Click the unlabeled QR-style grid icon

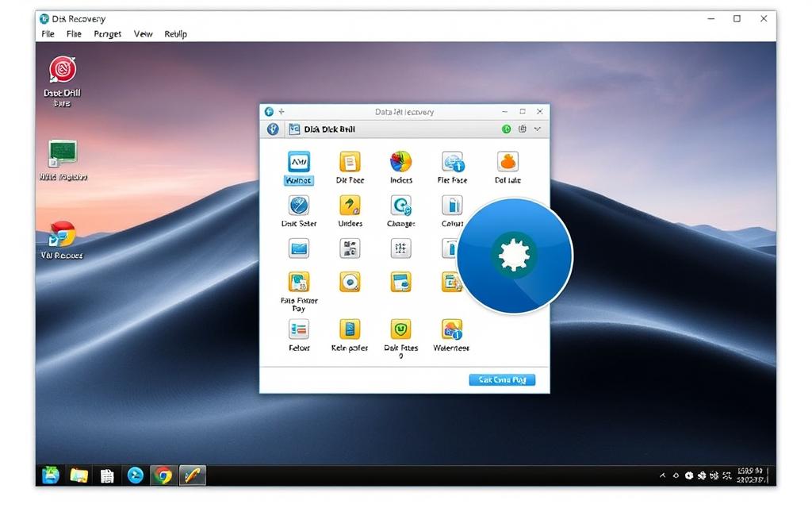[x=350, y=248]
